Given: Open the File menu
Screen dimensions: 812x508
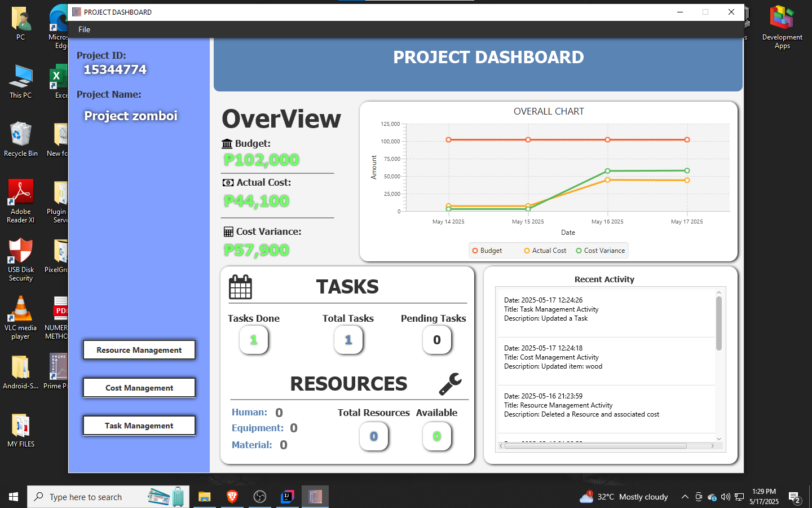Looking at the screenshot, I should pos(84,30).
